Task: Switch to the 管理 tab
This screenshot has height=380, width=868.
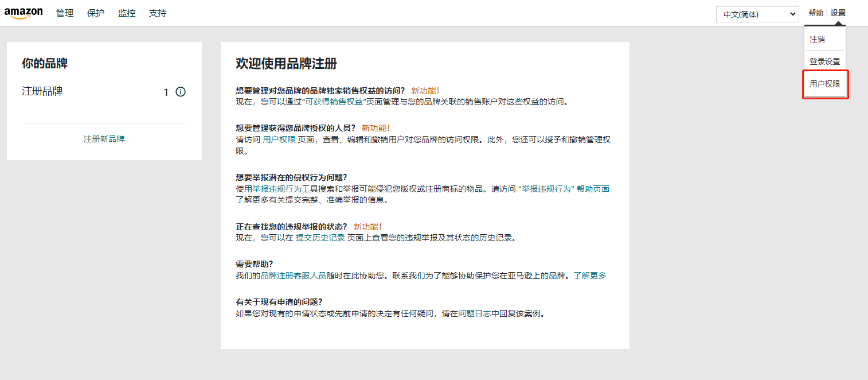Action: 65,13
